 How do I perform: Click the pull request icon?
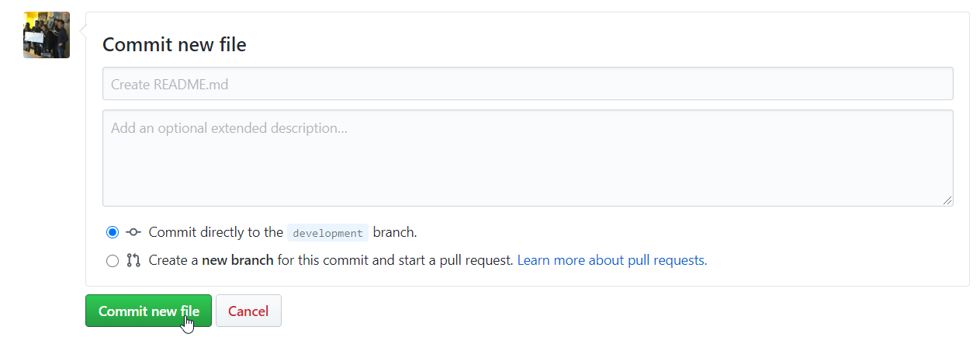(x=133, y=260)
